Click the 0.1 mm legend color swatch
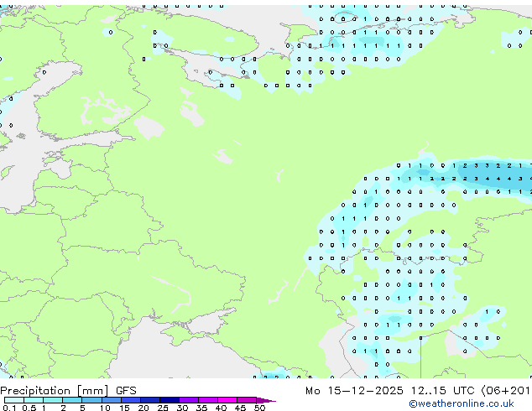The image size is (532, 411). [14, 400]
